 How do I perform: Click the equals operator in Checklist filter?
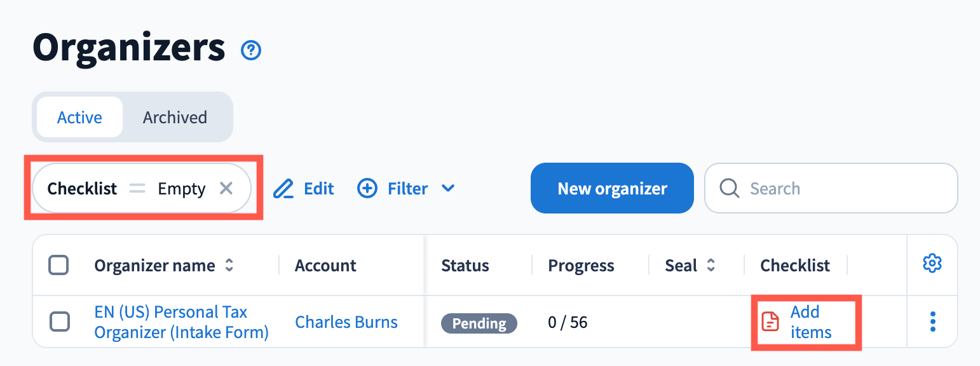[x=137, y=189]
